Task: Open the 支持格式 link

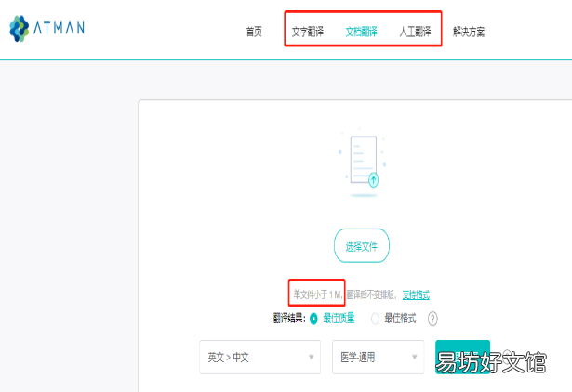Action: [x=416, y=294]
